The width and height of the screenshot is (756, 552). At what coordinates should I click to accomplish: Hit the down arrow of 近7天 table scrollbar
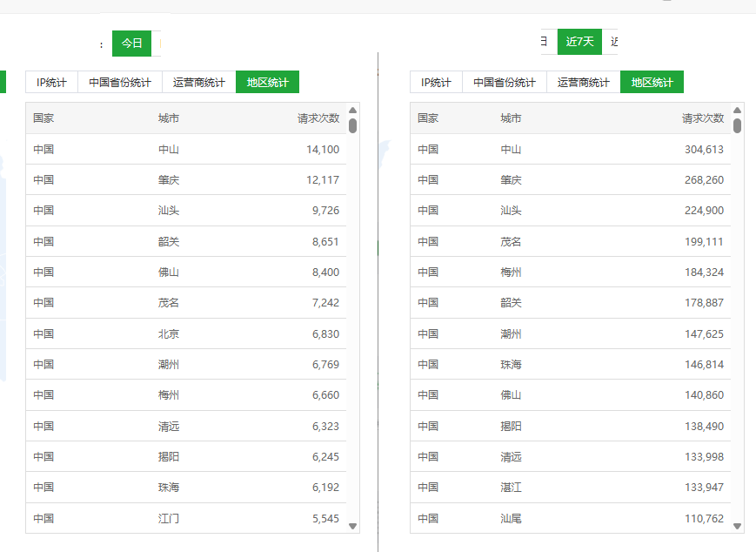(x=738, y=526)
